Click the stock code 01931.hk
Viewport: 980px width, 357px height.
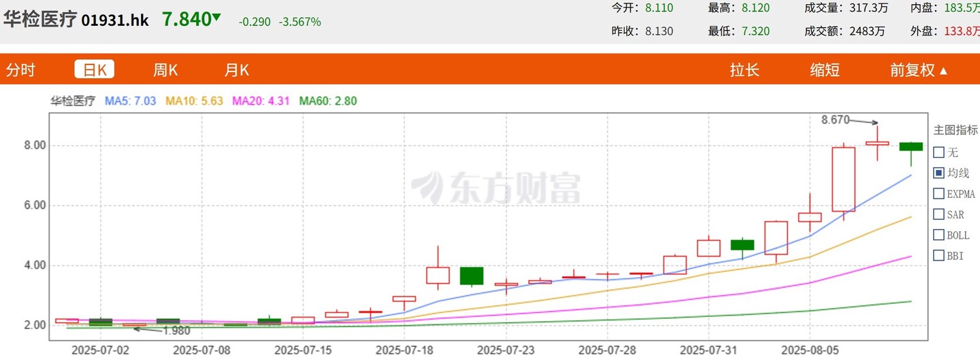(115, 20)
